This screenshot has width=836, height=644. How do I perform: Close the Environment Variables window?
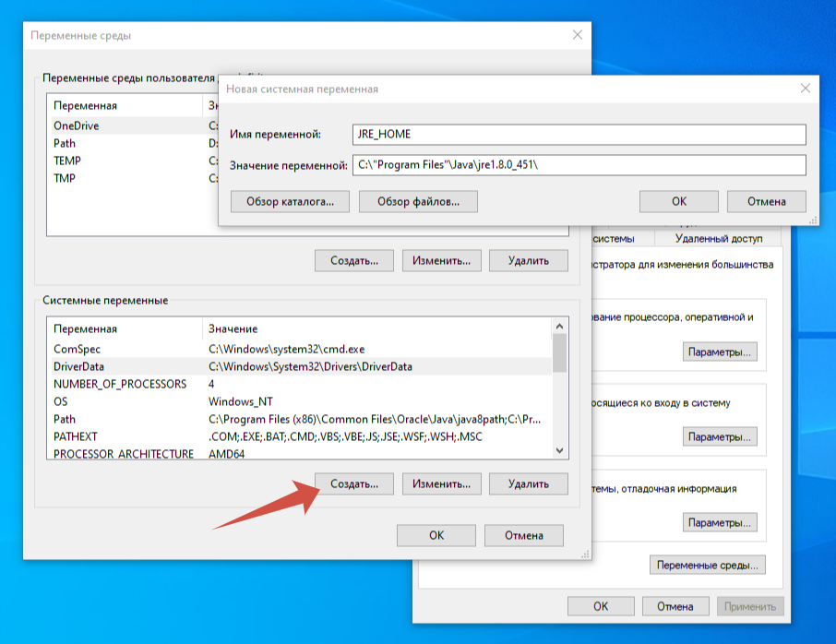(x=578, y=35)
